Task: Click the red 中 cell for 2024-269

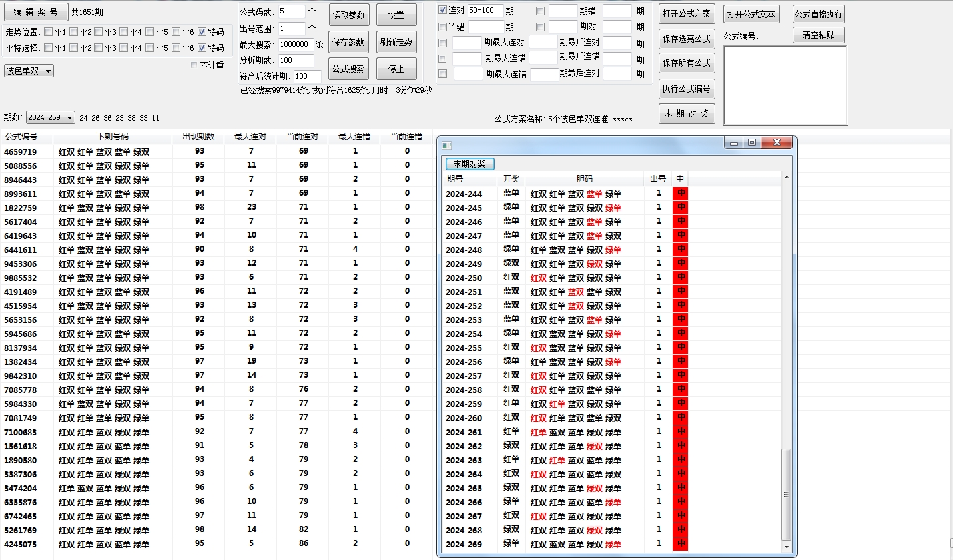Action: (680, 544)
